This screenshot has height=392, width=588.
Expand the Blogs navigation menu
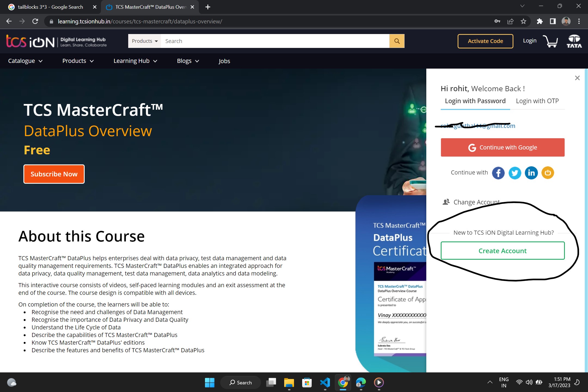(188, 61)
